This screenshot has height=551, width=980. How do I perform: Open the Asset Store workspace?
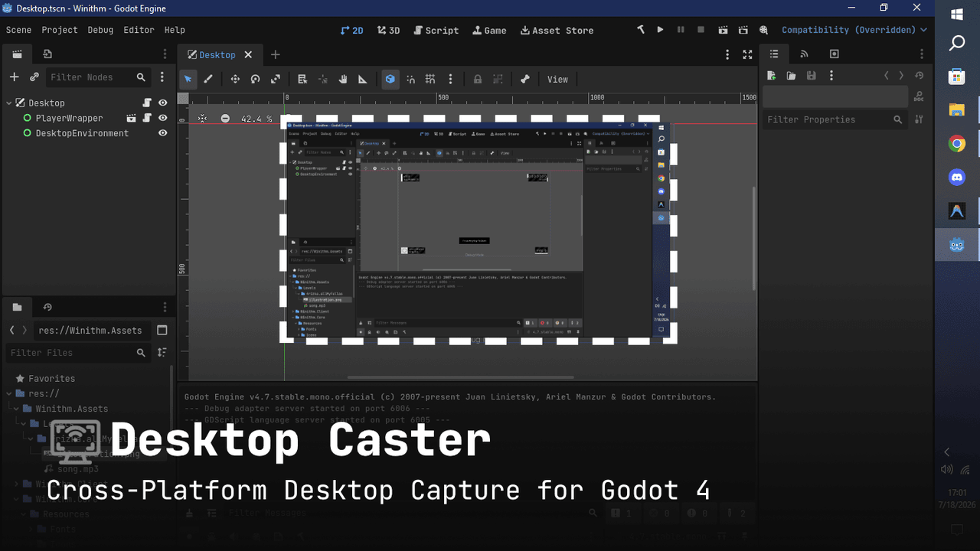(557, 30)
